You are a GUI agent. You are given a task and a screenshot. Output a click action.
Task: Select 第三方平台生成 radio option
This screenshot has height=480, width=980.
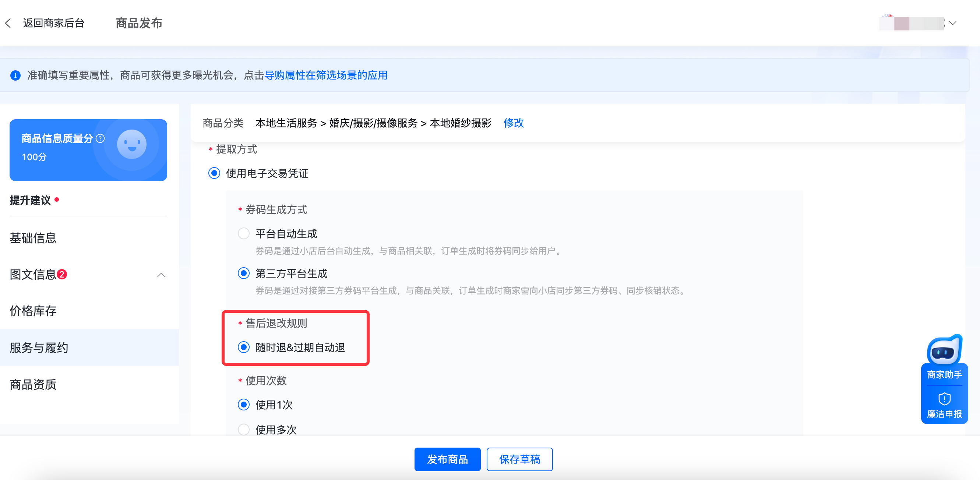click(243, 273)
